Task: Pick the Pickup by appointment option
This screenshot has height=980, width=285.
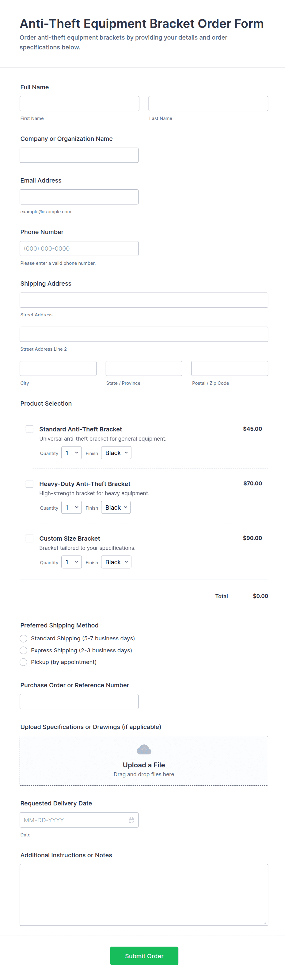Action: point(24,662)
